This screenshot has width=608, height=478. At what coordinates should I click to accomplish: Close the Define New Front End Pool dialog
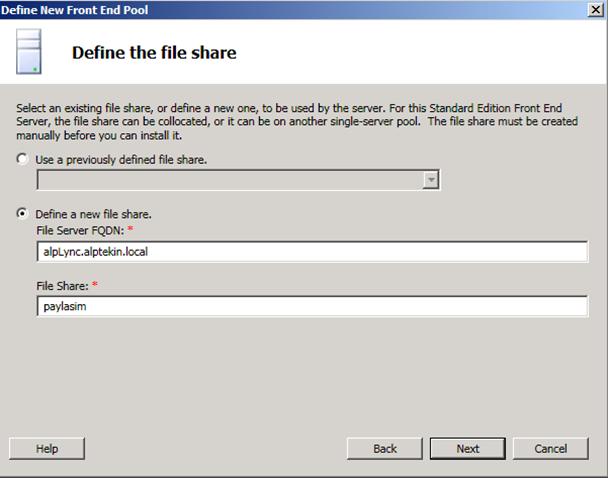(x=596, y=9)
